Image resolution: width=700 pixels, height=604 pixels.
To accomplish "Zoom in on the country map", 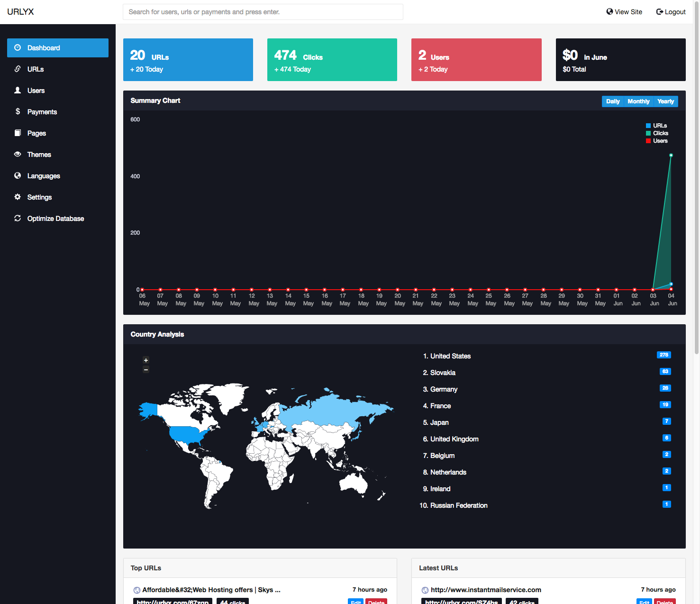I will [146, 360].
